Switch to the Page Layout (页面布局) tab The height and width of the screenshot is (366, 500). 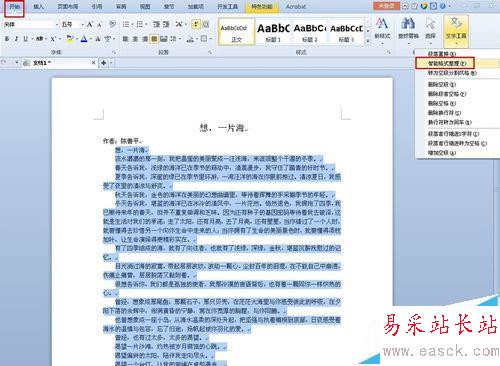pos(68,6)
